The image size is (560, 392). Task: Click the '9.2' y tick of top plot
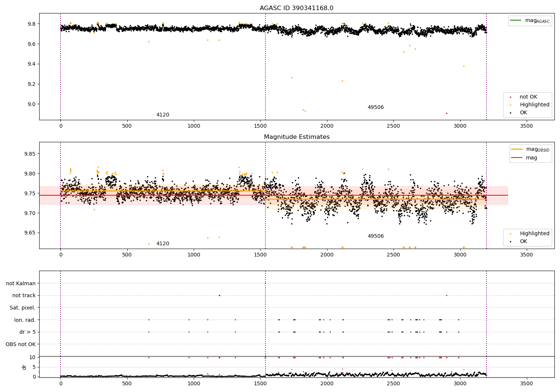click(x=31, y=84)
